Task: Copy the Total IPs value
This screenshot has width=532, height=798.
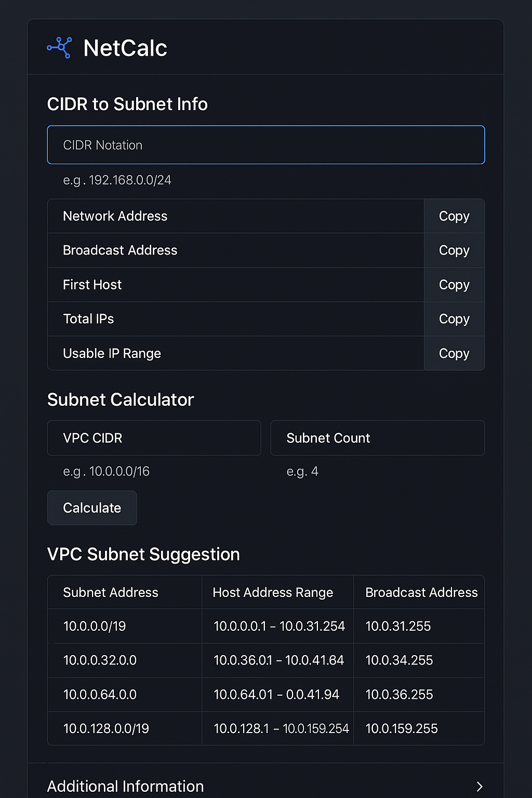Action: click(454, 319)
